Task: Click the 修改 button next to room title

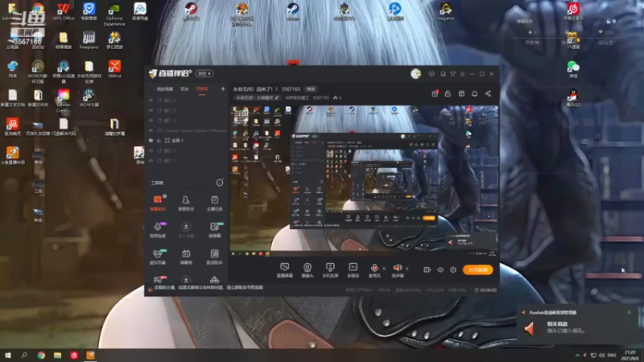Action: tap(311, 89)
